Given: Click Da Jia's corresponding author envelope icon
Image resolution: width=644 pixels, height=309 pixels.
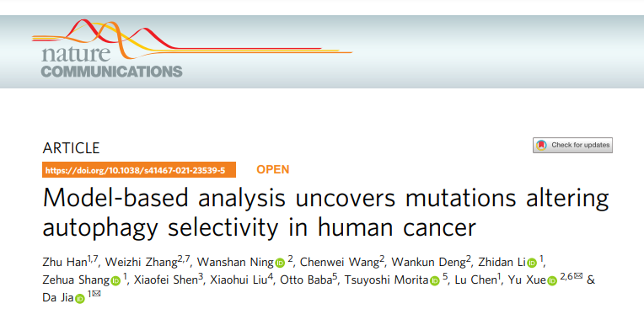Looking at the screenshot, I should [96, 294].
